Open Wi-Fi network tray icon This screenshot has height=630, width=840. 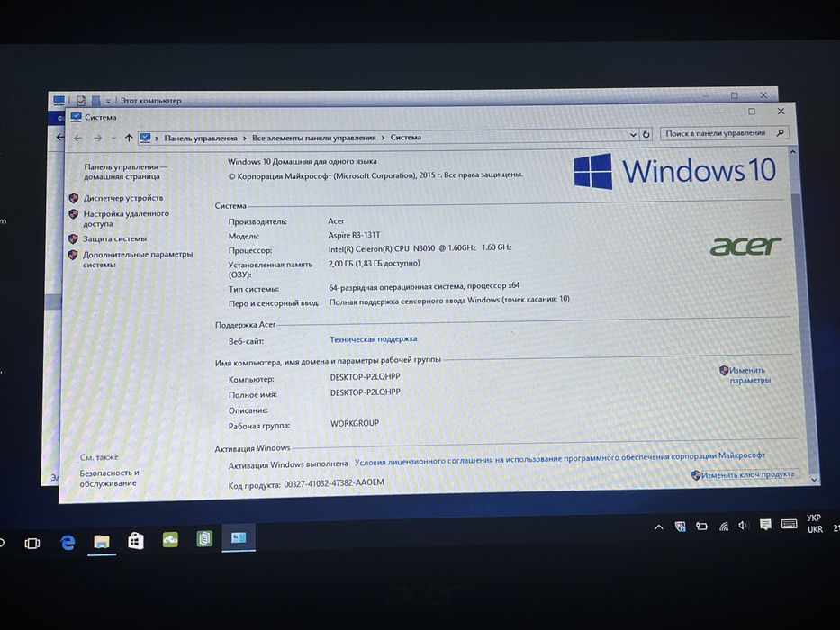tap(724, 526)
